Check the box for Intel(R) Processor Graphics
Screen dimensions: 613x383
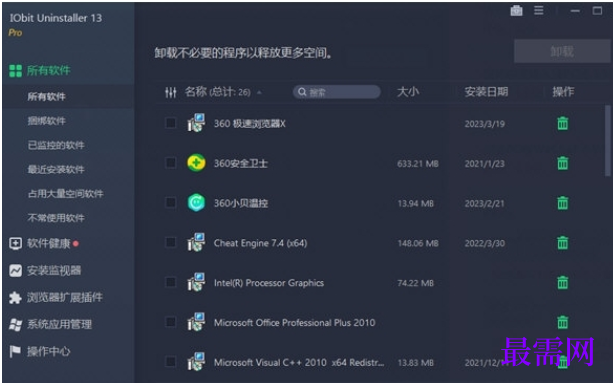click(x=170, y=282)
